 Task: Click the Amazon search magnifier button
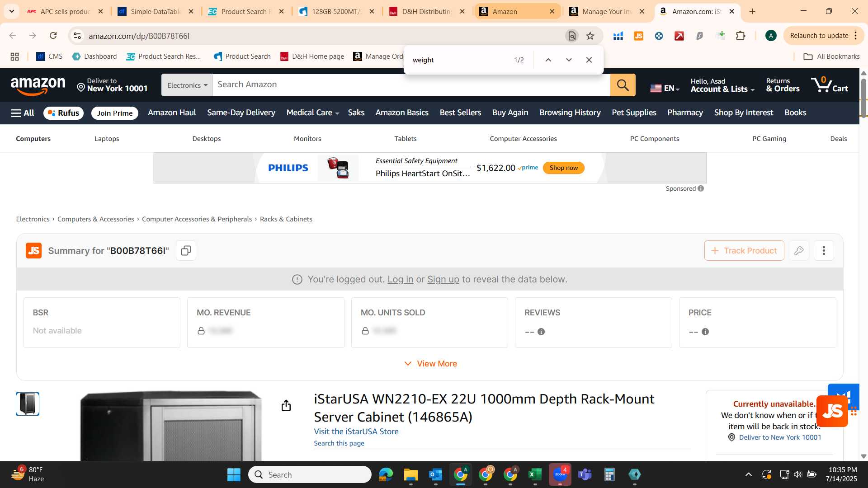(623, 85)
